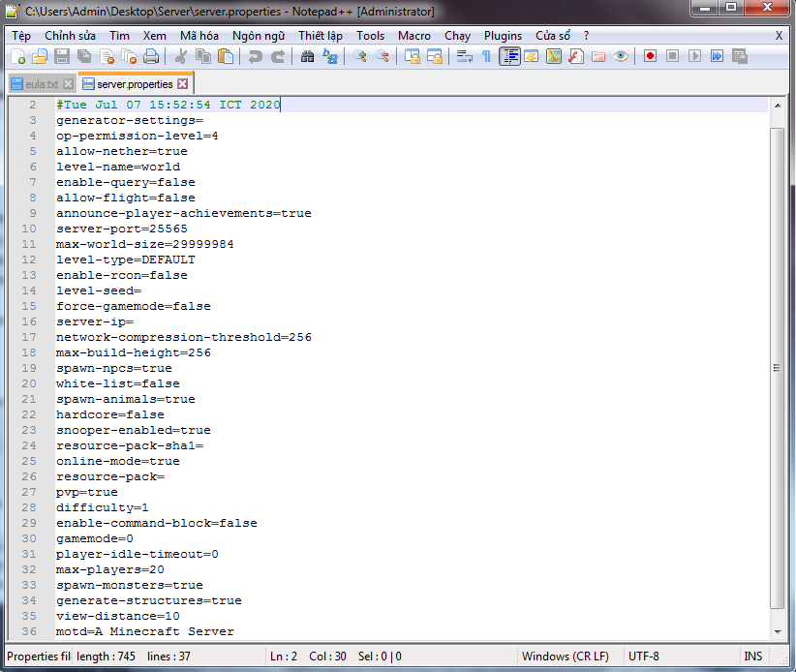
Task: Toggle Show All Characters pilcrow button
Action: pos(486,56)
